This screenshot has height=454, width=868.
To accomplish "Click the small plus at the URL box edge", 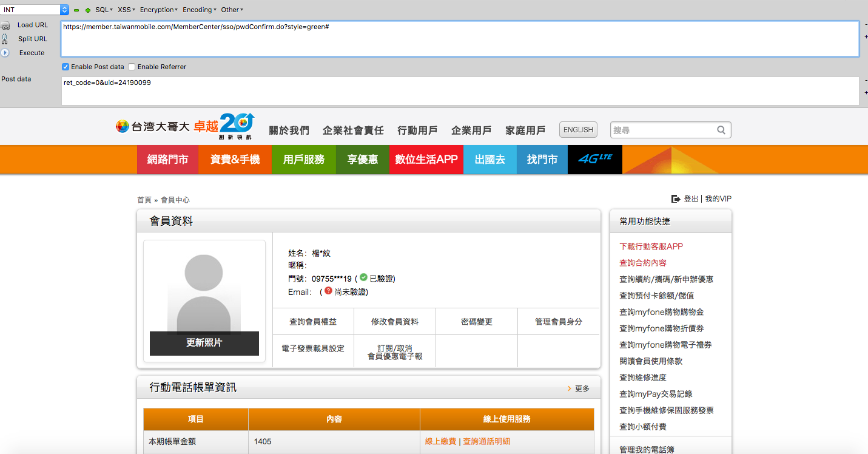I will click(866, 37).
